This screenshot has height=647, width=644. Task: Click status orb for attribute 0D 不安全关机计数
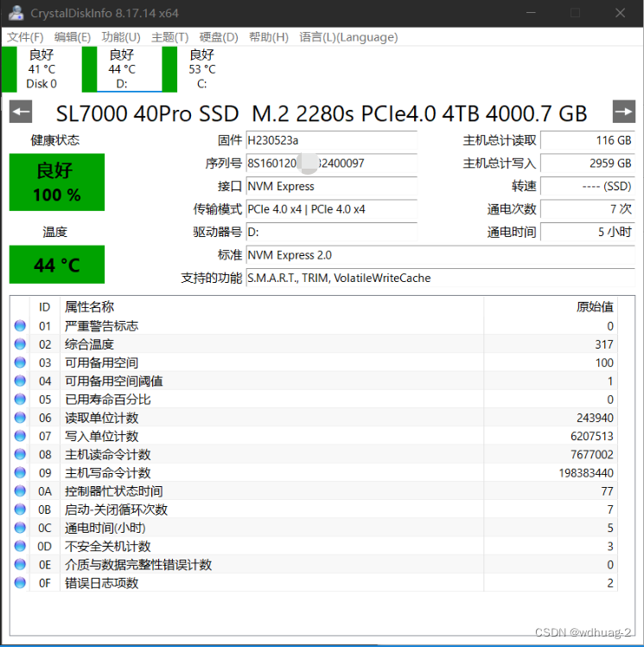click(20, 546)
